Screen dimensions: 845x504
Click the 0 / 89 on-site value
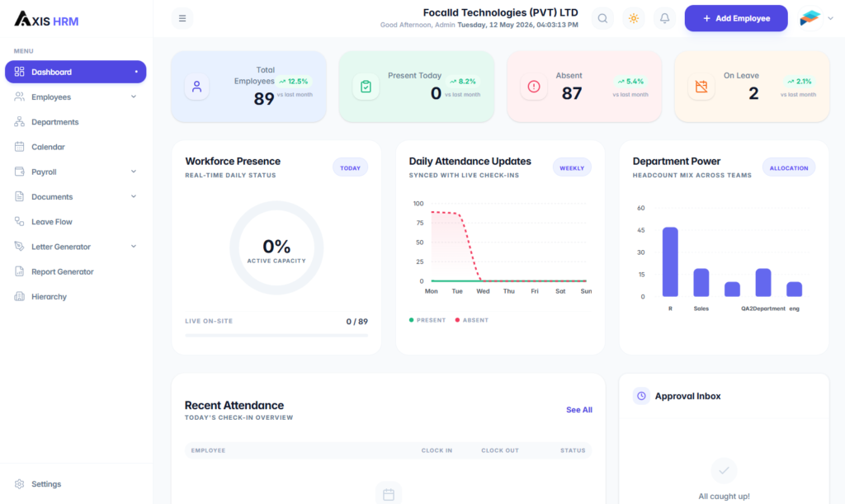pos(356,322)
